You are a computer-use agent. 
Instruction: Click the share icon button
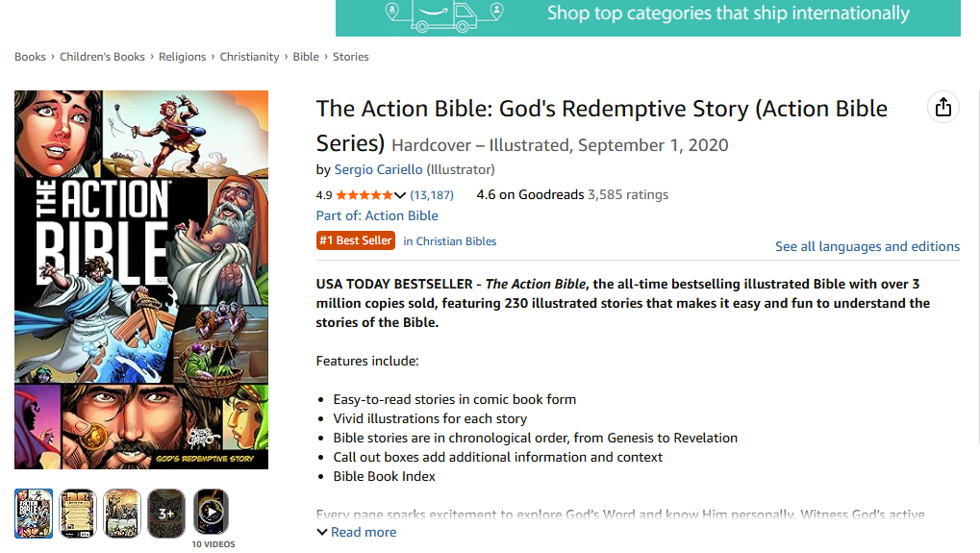(942, 107)
